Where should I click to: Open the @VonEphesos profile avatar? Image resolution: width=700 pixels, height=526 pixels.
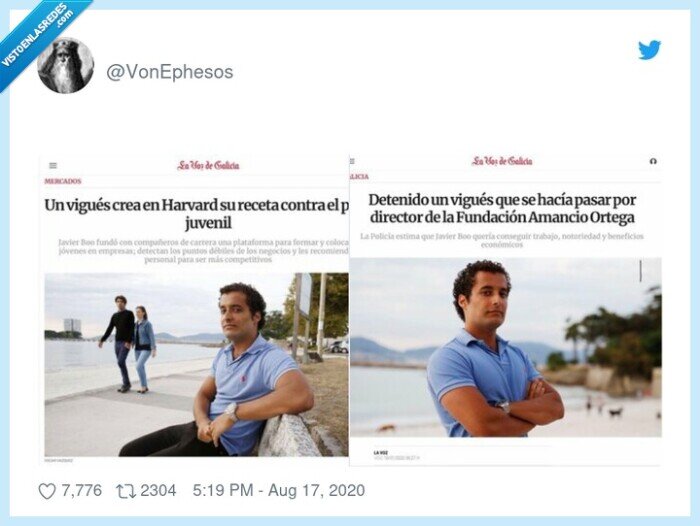tap(66, 65)
